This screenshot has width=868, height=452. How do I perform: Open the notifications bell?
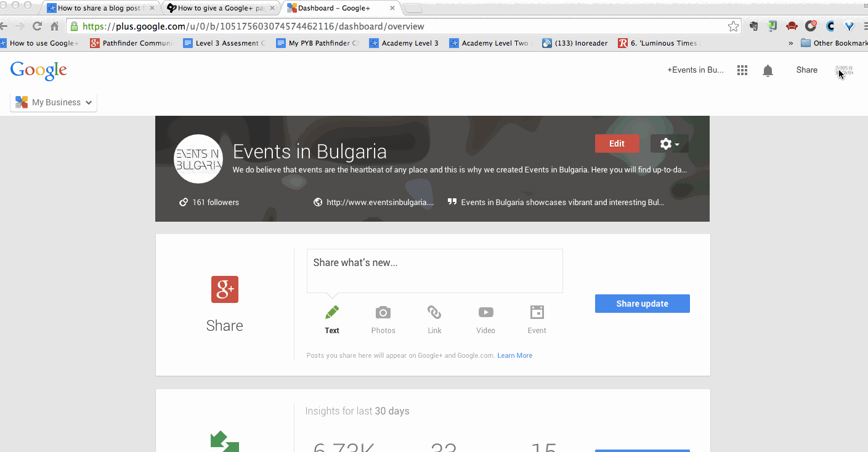[x=768, y=70]
